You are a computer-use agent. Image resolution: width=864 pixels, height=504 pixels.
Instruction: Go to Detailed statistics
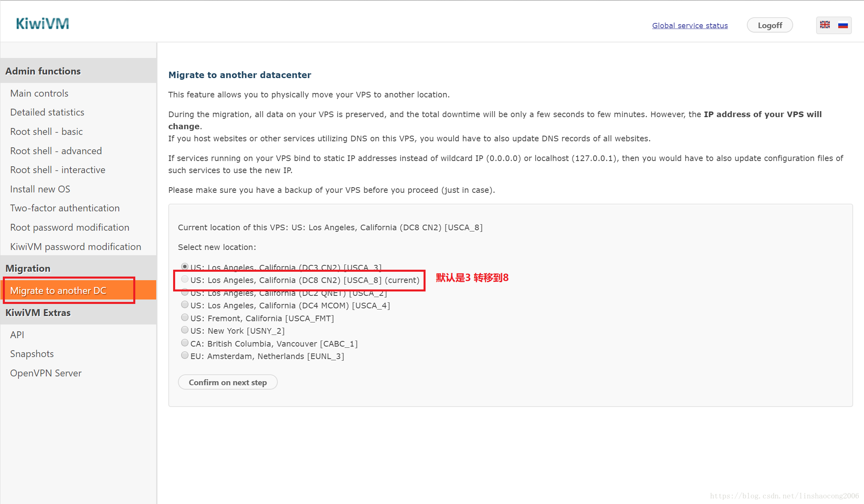pos(47,112)
